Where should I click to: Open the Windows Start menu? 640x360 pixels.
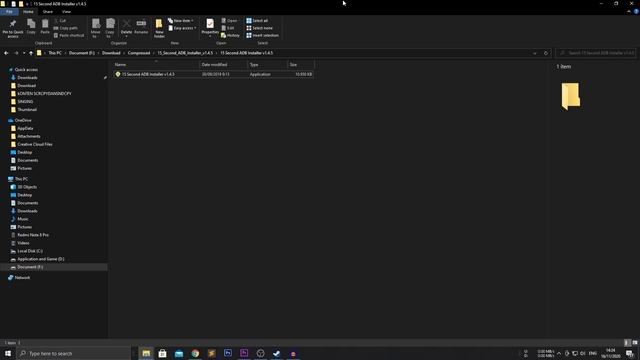8,353
